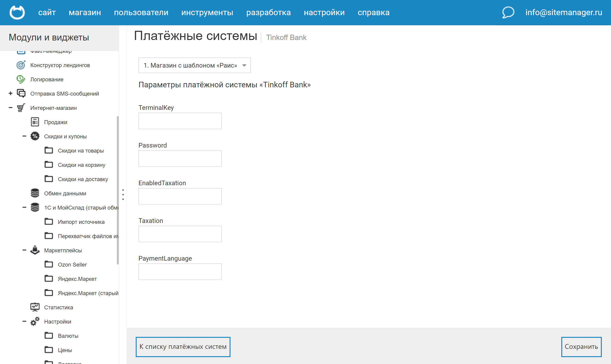Expand the Отправка SMS-сообщений tree node
Viewport: 611px width, 364px height.
tap(10, 94)
